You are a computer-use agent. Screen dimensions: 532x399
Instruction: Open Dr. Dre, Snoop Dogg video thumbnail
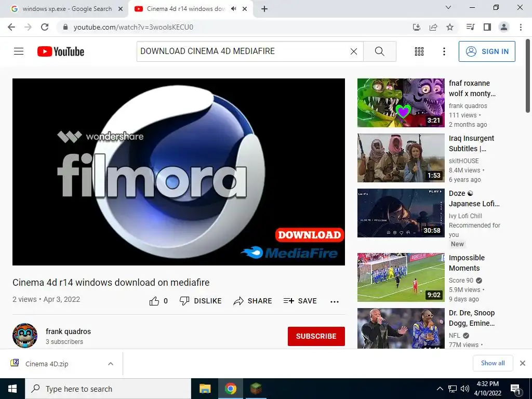(401, 328)
